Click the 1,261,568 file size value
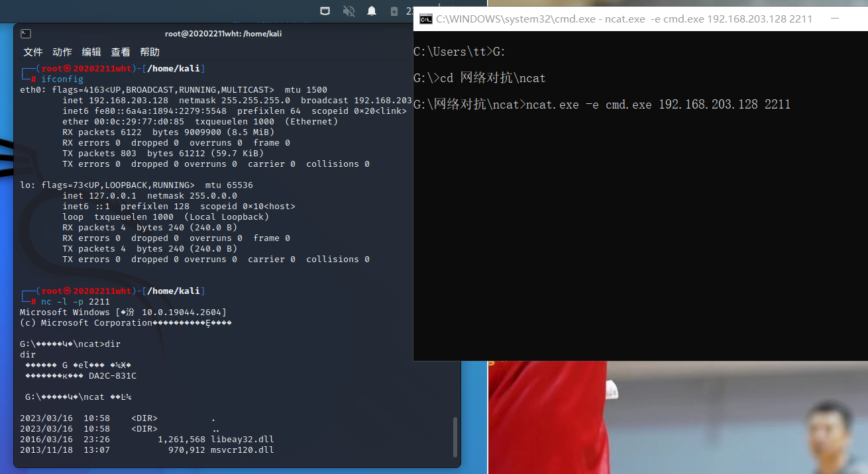 coord(182,440)
